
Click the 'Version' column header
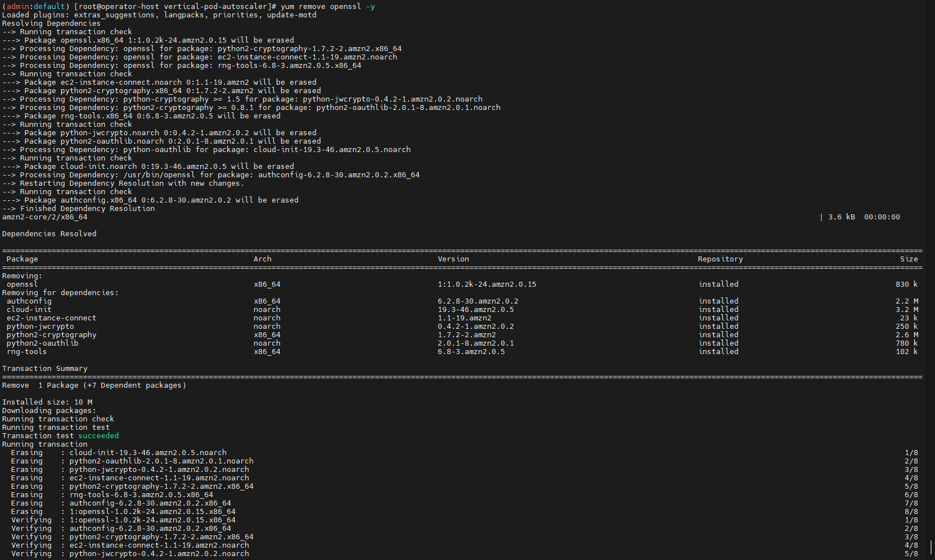[453, 259]
